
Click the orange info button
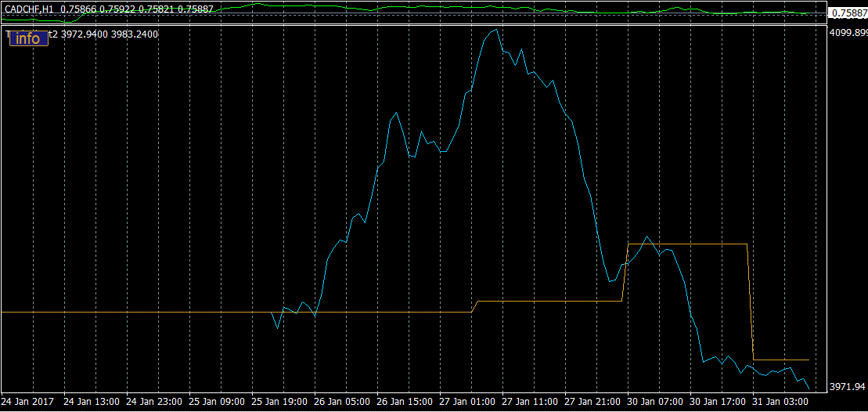point(28,38)
